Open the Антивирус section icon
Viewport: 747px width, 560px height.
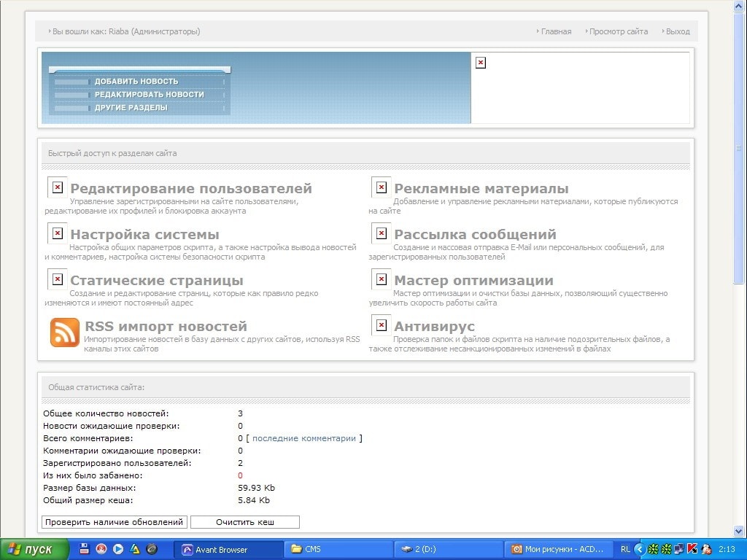(381, 325)
